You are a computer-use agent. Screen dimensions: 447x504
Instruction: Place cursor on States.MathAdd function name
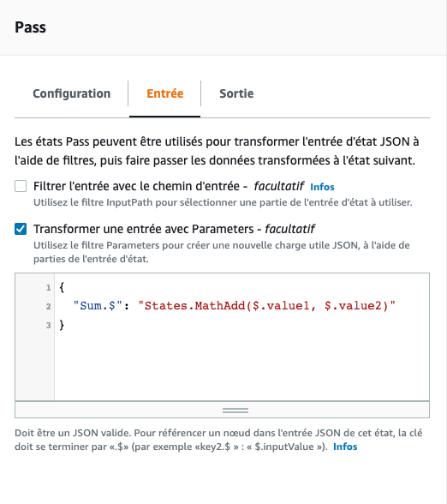coord(195,305)
